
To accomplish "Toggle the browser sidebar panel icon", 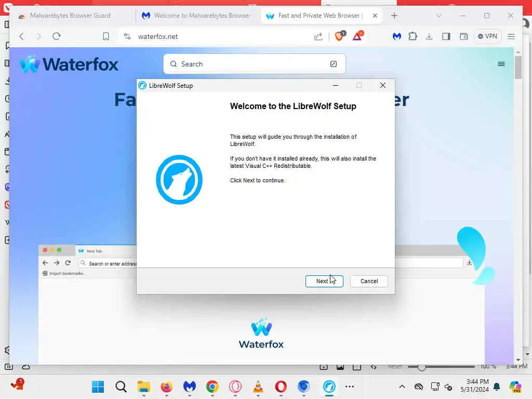I will click(x=446, y=36).
